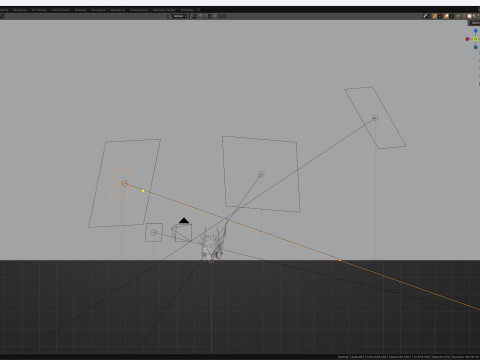Expand the gizmo options dropdown

tap(440, 16)
